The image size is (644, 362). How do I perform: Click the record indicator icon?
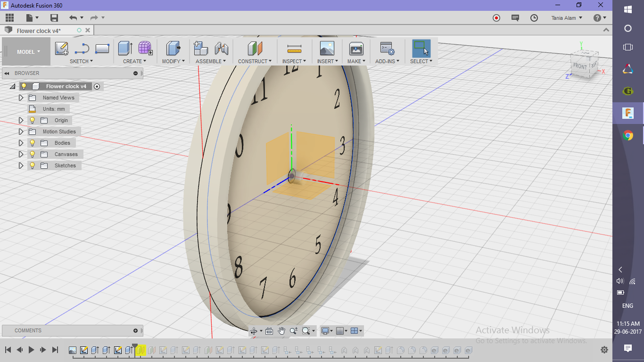[496, 18]
